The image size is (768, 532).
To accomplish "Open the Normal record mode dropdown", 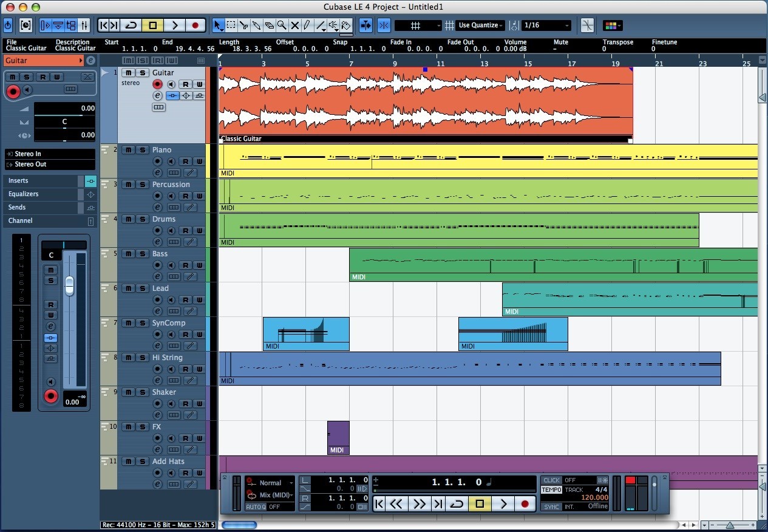I will 270,483.
